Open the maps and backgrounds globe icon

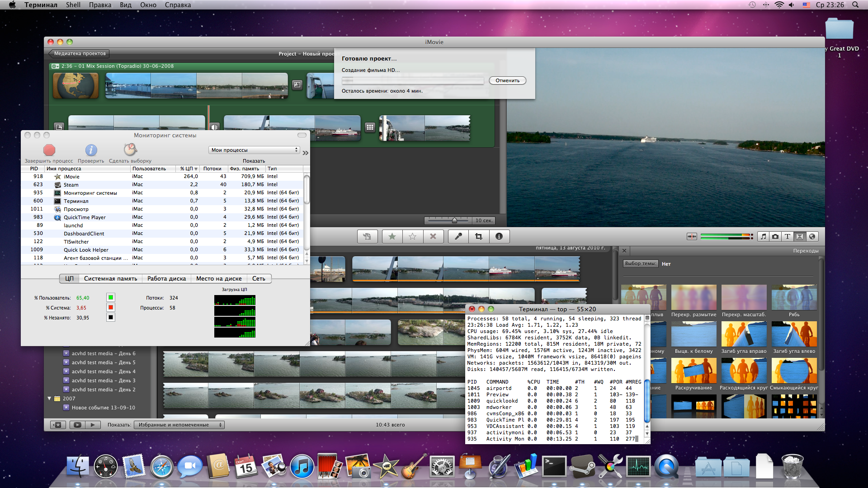[812, 236]
